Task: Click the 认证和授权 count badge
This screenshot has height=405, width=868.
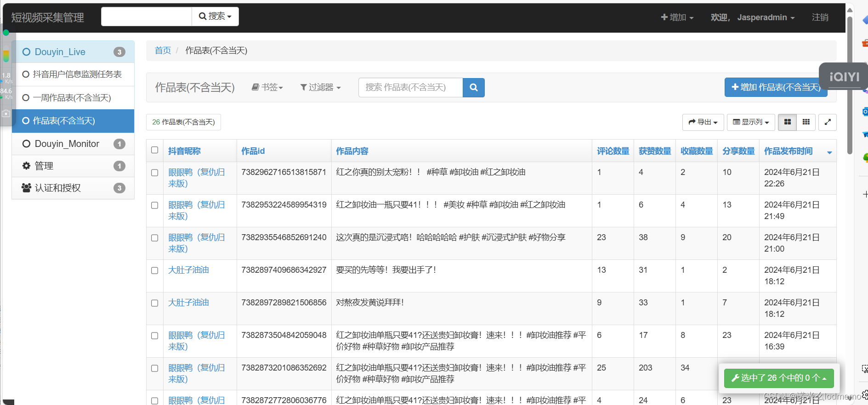Action: [x=119, y=188]
